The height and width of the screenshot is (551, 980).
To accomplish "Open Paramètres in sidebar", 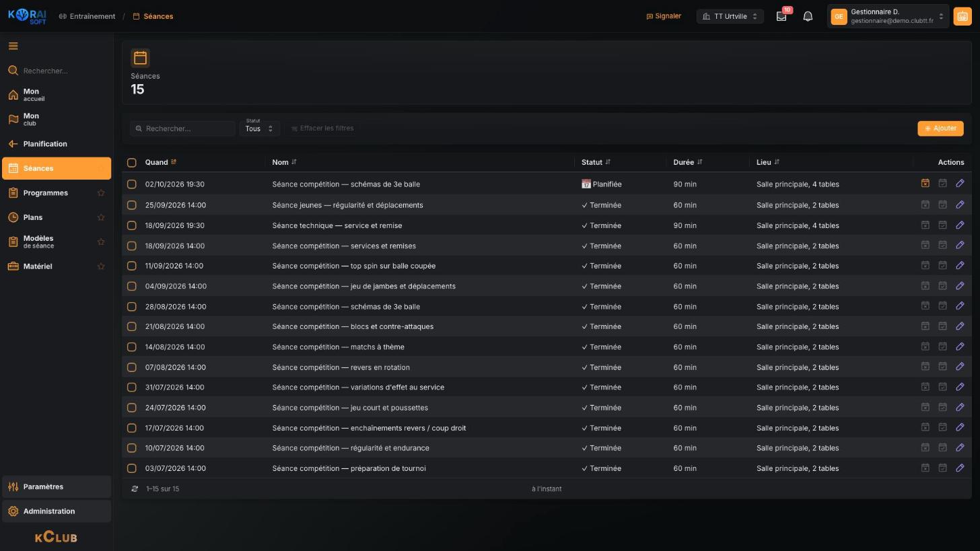I will pyautogui.click(x=57, y=486).
